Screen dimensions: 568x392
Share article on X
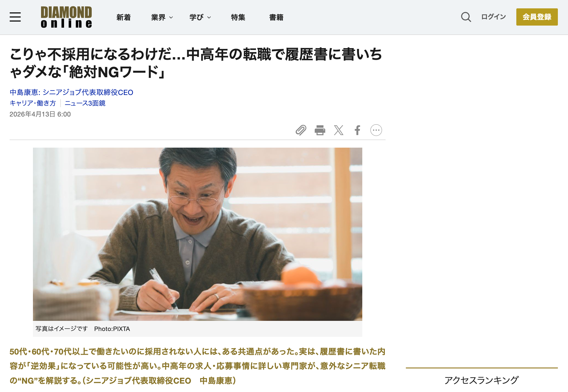(339, 130)
